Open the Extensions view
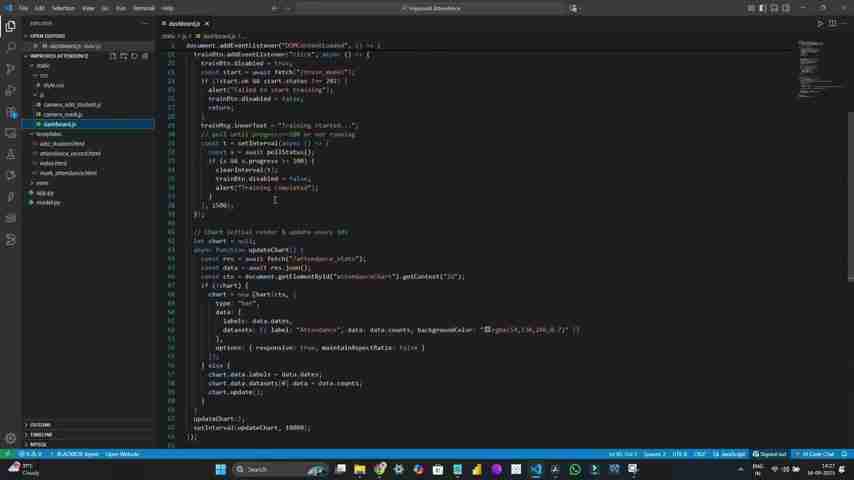The width and height of the screenshot is (854, 480). coord(11,112)
